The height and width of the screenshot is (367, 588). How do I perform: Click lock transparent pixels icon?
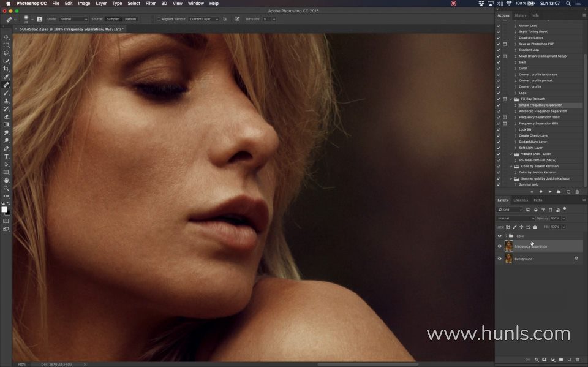[x=508, y=227]
